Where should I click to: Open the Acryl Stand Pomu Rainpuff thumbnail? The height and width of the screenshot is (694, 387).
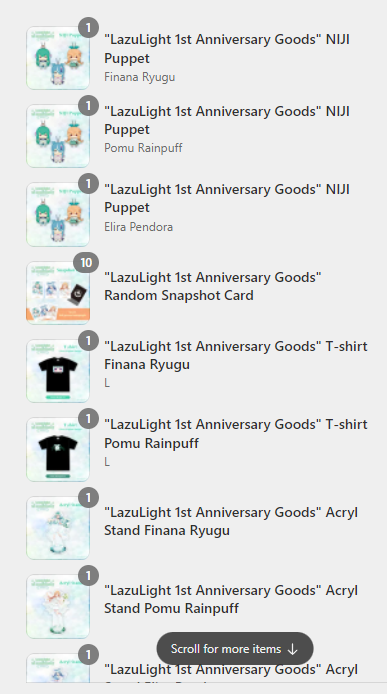tap(58, 606)
